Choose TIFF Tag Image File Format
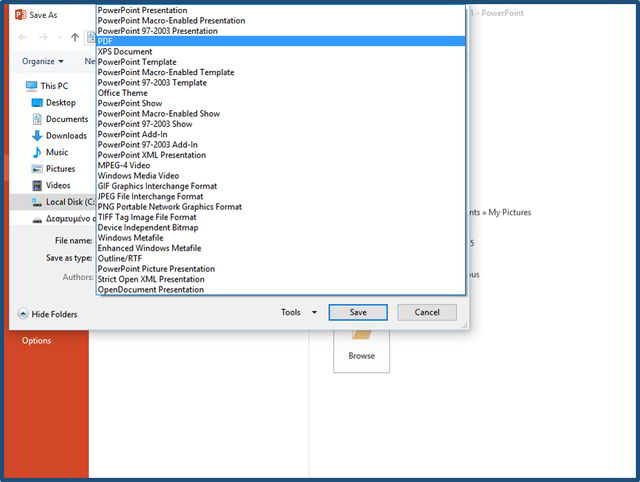 [281, 217]
